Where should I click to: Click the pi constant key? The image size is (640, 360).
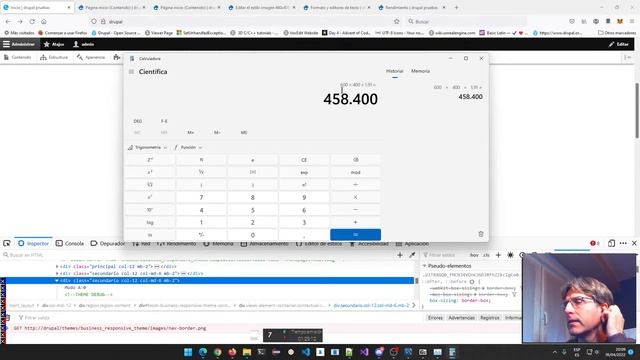[x=201, y=160]
